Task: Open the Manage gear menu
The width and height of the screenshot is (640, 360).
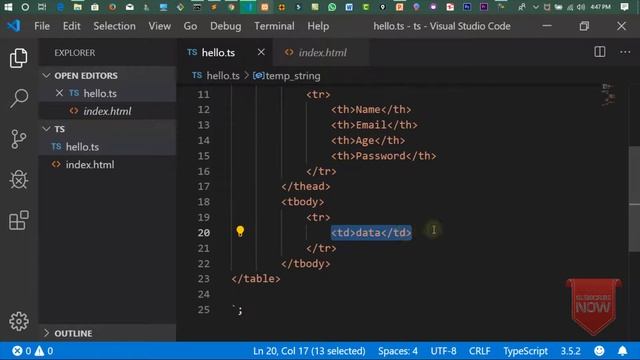Action: pos(19,322)
